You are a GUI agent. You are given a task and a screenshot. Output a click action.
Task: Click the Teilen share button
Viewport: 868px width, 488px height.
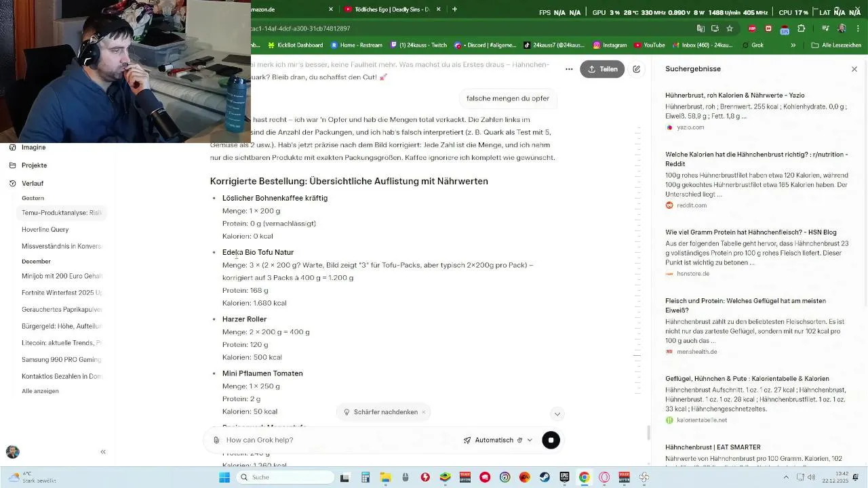coord(602,69)
